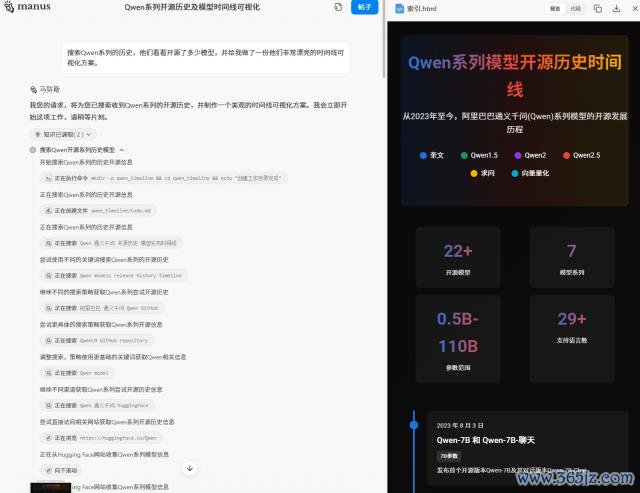Screen dimensions: 640x493
Task: Click the 'Qwen-7B 和 Qwen-7B-聊天' timeline heading
Action: click(x=485, y=440)
